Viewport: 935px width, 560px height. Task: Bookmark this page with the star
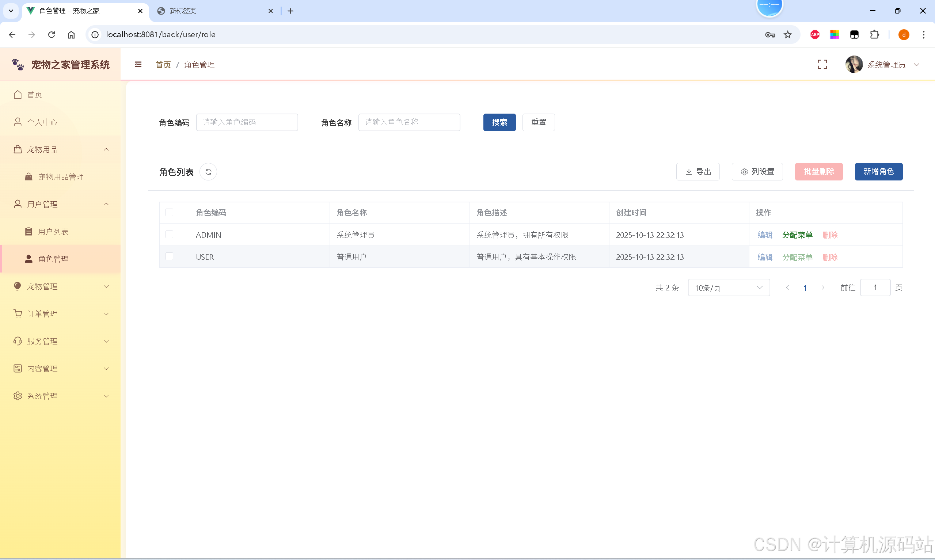point(788,35)
